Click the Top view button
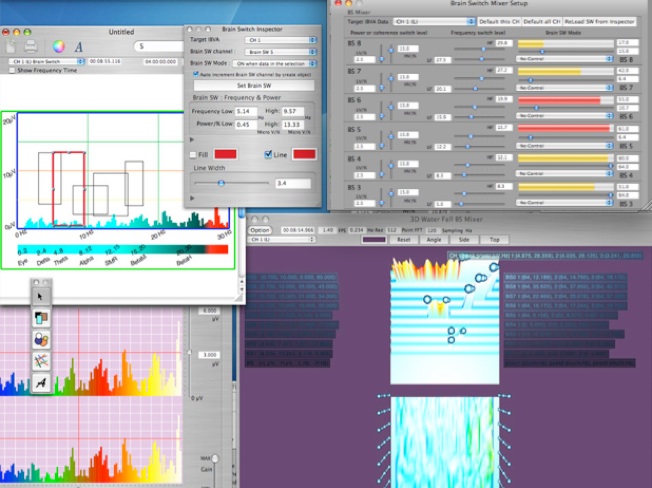 [x=494, y=240]
